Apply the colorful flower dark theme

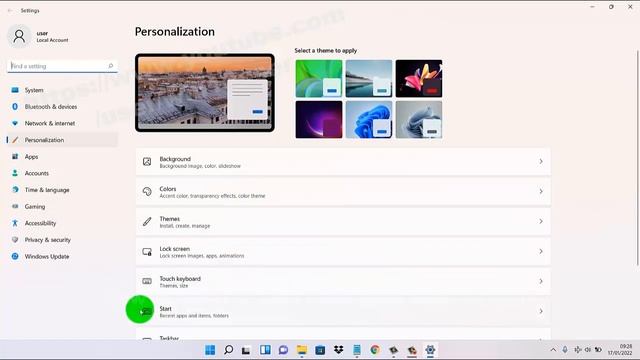(x=419, y=78)
